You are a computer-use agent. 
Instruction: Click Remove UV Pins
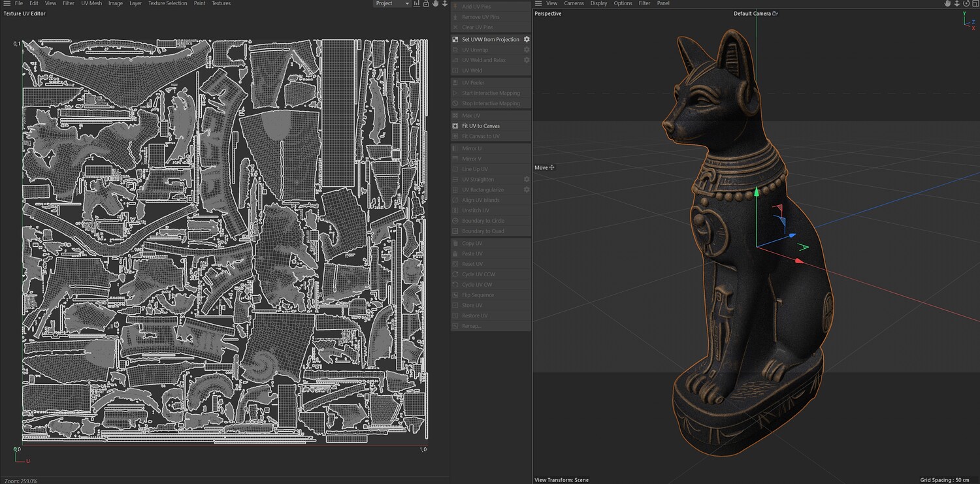(x=480, y=17)
